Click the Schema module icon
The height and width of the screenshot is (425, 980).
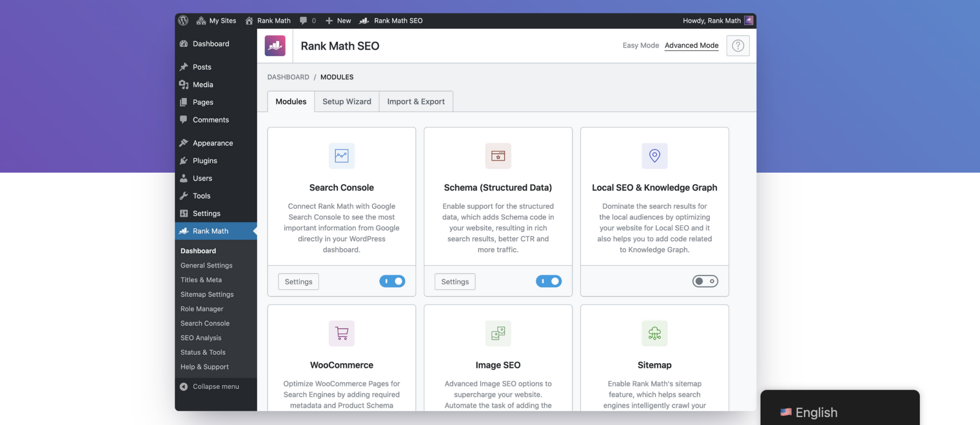[498, 156]
